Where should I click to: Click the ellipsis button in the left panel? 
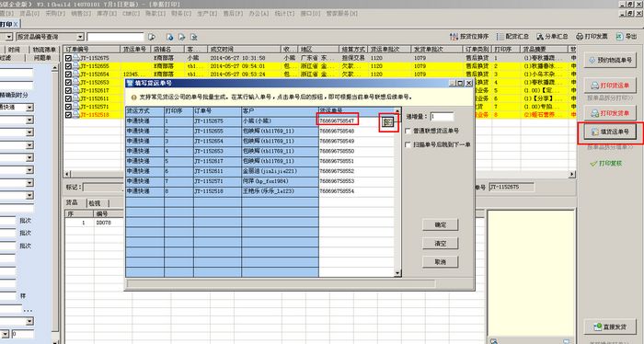[x=28, y=310]
